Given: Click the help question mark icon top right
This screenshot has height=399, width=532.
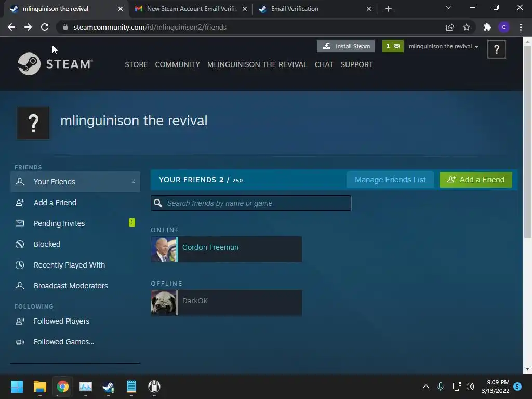Looking at the screenshot, I should click(x=496, y=49).
